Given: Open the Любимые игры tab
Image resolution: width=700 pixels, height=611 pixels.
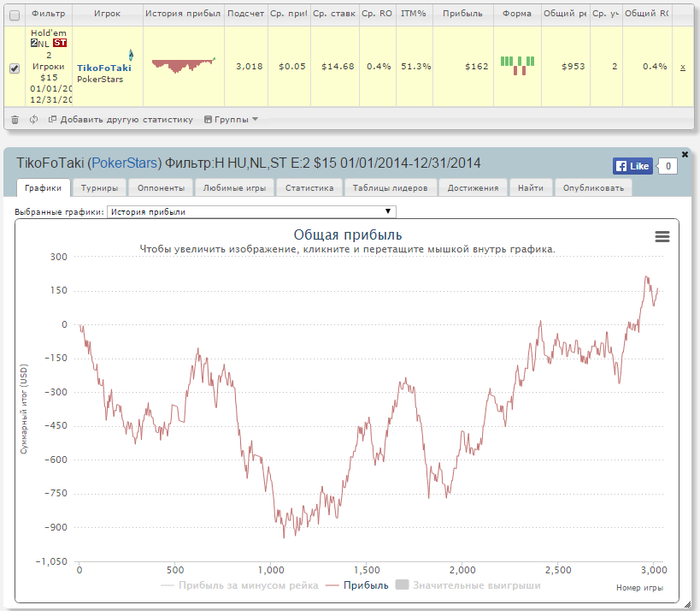Looking at the screenshot, I should point(235,188).
